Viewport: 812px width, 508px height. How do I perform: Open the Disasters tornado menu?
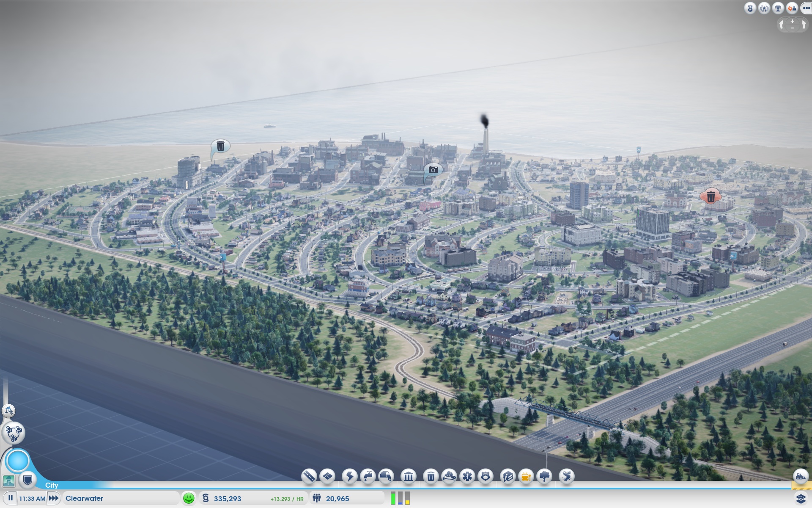coord(566,476)
